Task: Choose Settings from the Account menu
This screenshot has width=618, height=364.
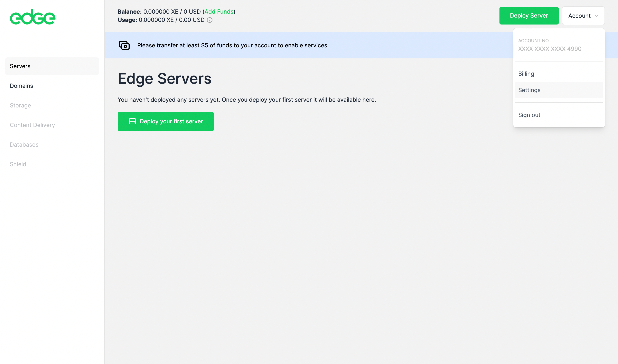Action: [x=559, y=90]
